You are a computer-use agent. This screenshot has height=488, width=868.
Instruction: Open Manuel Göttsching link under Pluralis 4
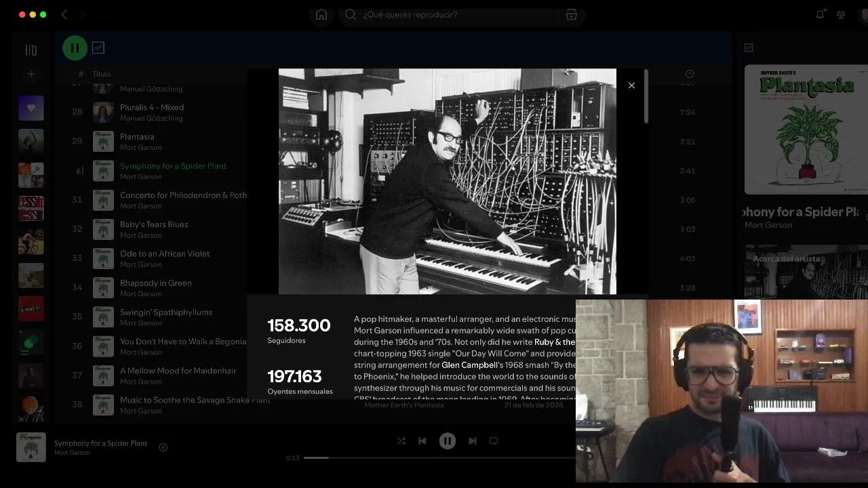(x=151, y=118)
